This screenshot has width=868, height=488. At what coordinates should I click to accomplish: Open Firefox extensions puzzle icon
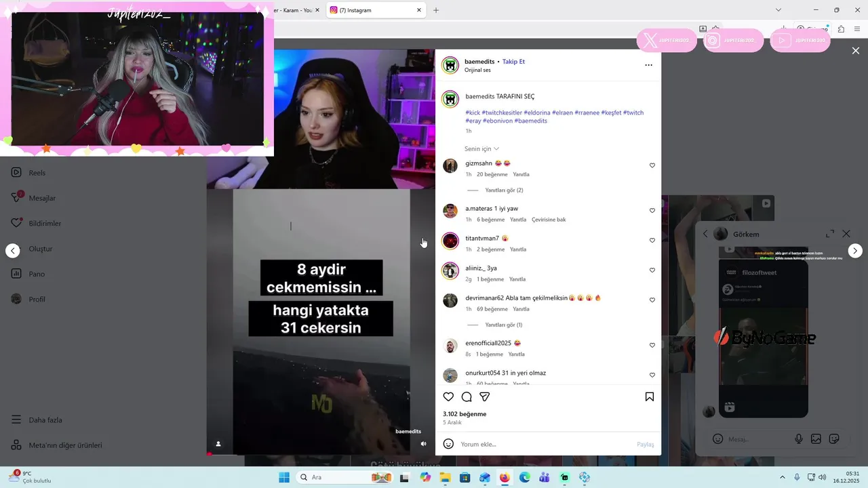click(841, 29)
